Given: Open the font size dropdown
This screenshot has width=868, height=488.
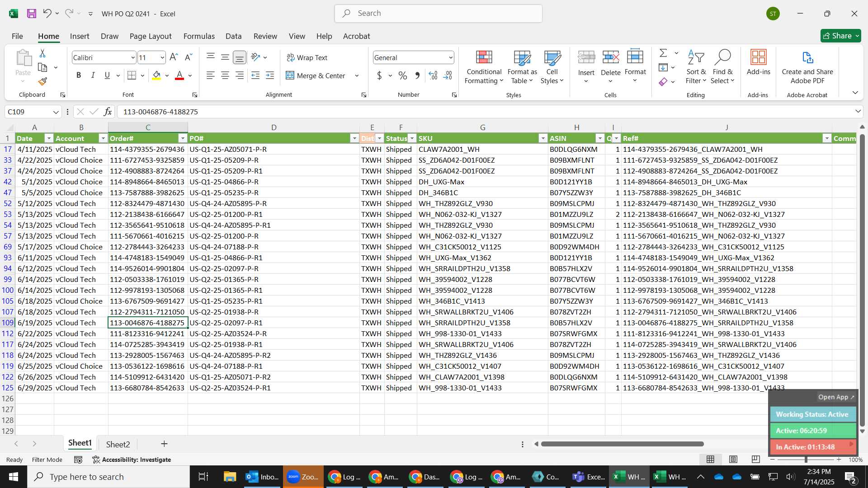Looking at the screenshot, I should click(162, 57).
